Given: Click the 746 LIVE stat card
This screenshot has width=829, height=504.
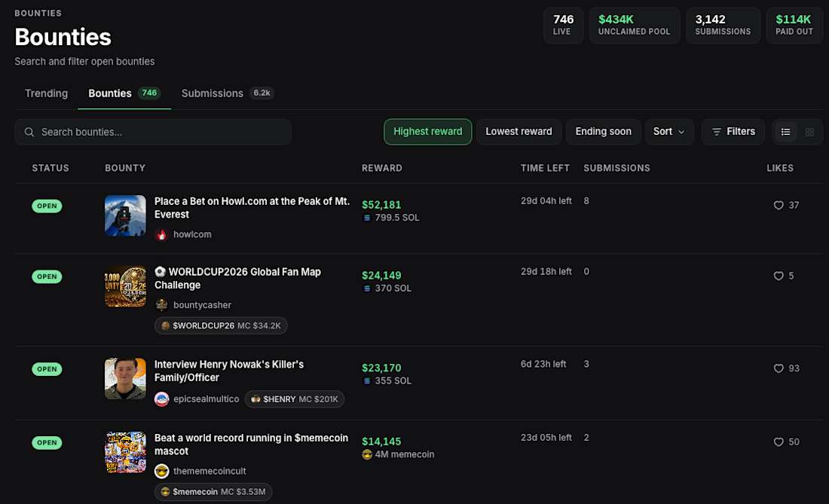Looking at the screenshot, I should pyautogui.click(x=564, y=26).
